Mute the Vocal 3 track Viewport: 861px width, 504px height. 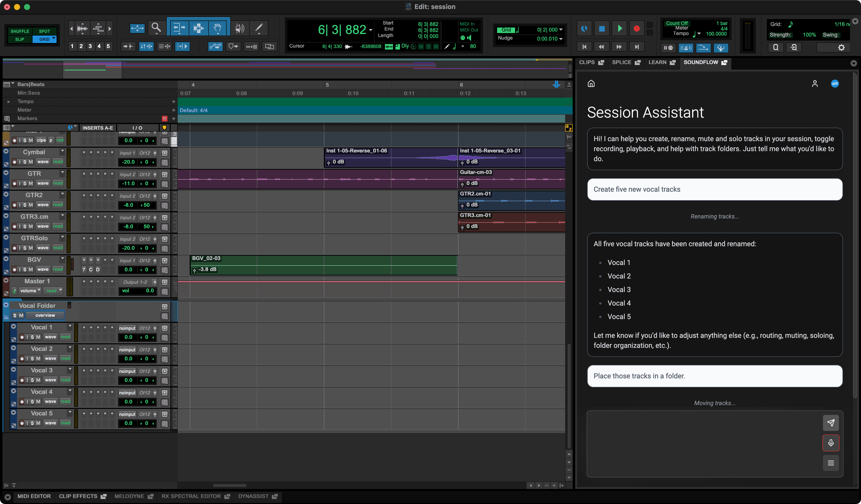(38, 380)
